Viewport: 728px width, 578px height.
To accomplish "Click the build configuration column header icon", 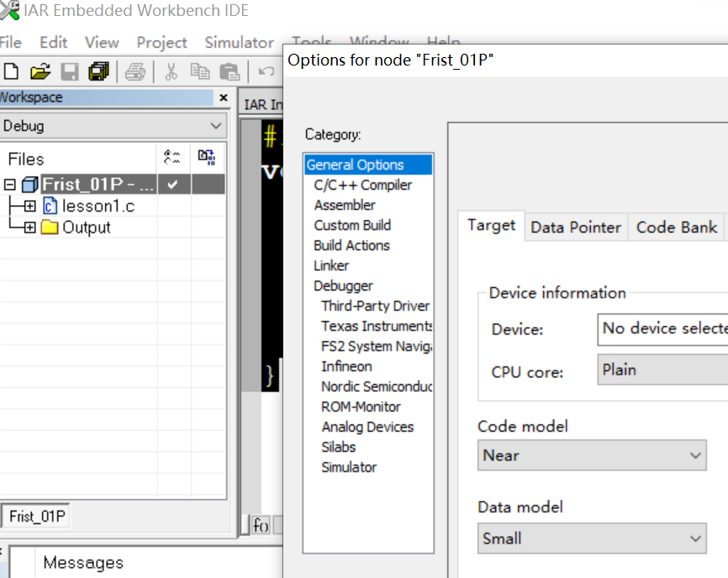I will [x=171, y=157].
